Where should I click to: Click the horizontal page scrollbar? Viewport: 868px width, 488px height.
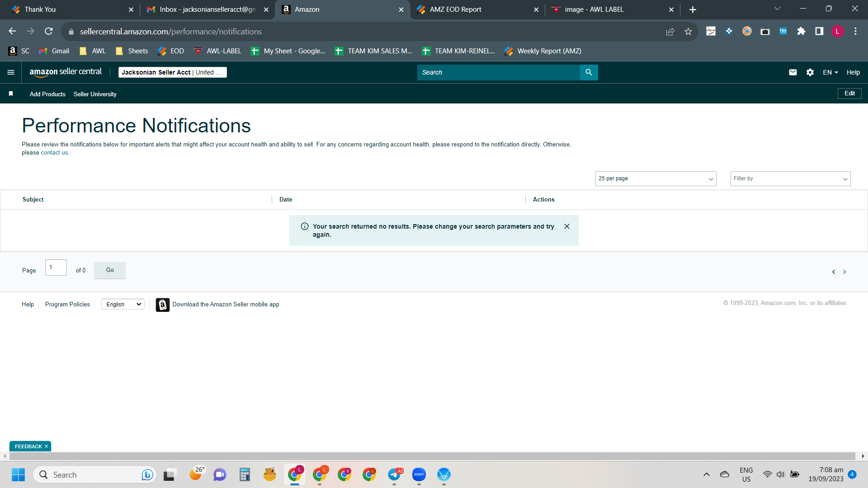(x=432, y=456)
